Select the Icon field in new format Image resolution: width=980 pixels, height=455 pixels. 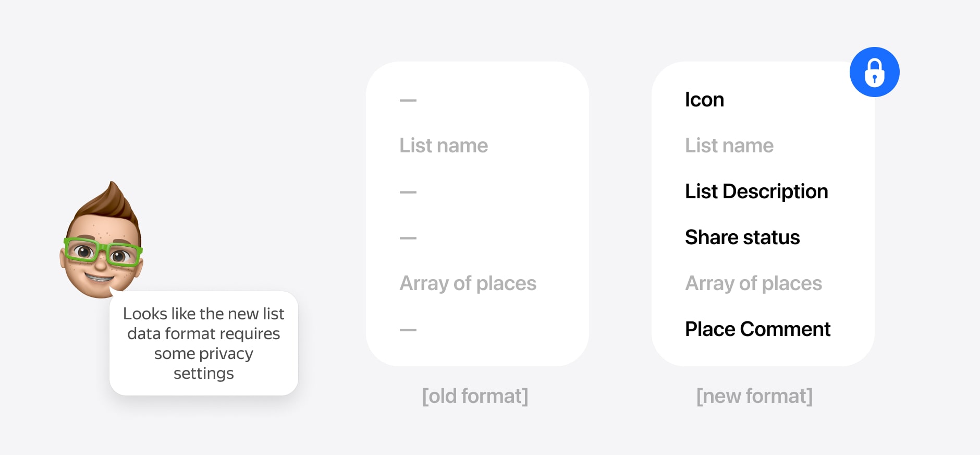coord(704,100)
